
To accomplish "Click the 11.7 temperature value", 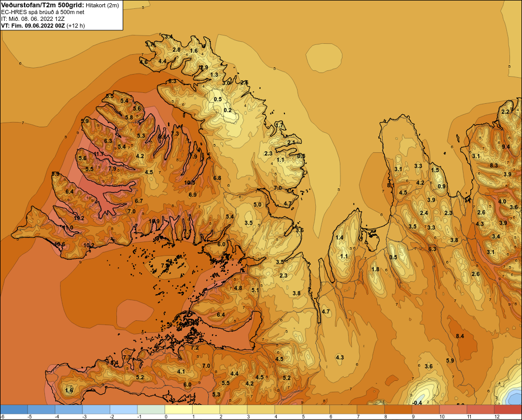I will tap(99, 154).
